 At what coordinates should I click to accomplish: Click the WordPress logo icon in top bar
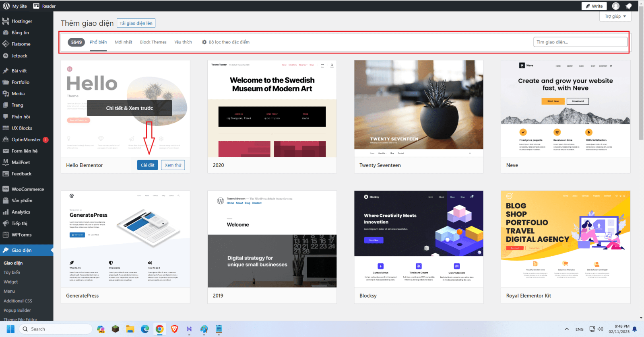point(6,6)
